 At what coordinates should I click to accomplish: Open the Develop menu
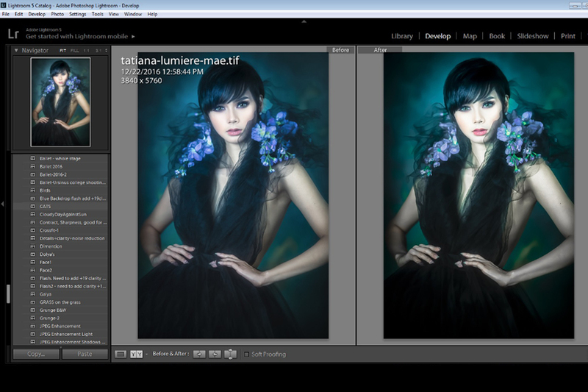(x=37, y=14)
